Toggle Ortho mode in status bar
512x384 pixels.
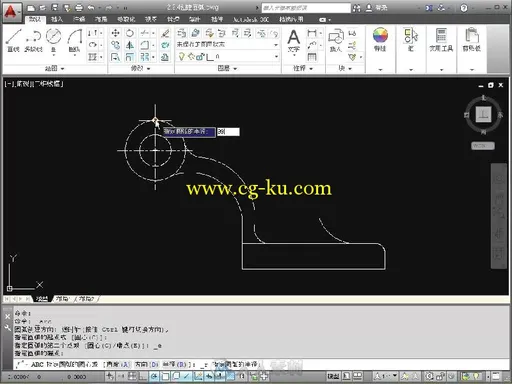click(143, 376)
